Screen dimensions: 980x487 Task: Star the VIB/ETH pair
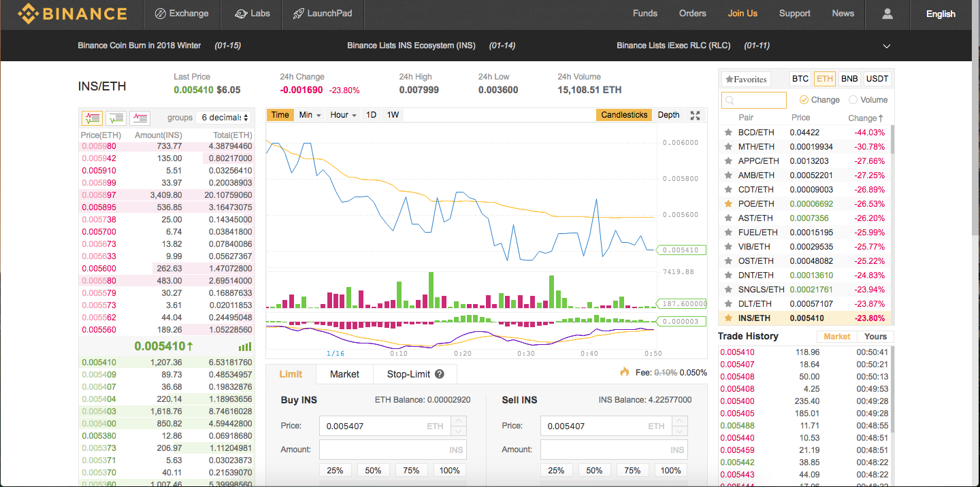pos(728,247)
